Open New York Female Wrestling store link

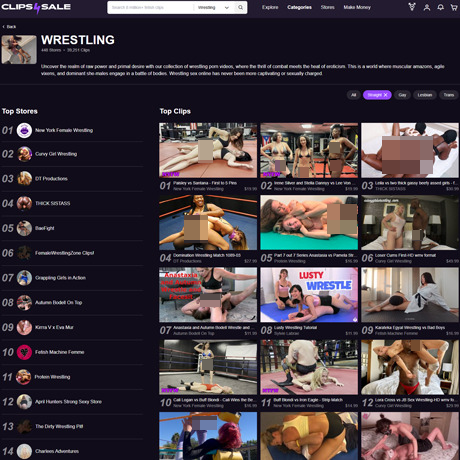[64, 130]
